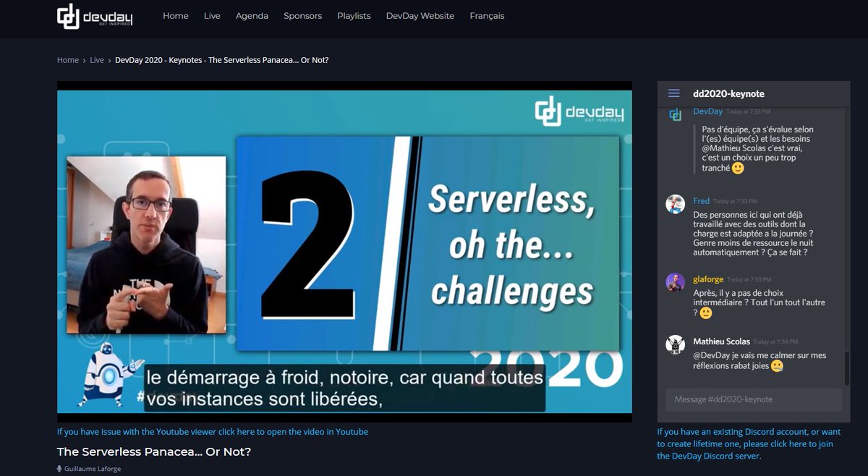Viewport: 868px width, 476px height.
Task: Click the DevDay username in chat
Action: (x=707, y=111)
